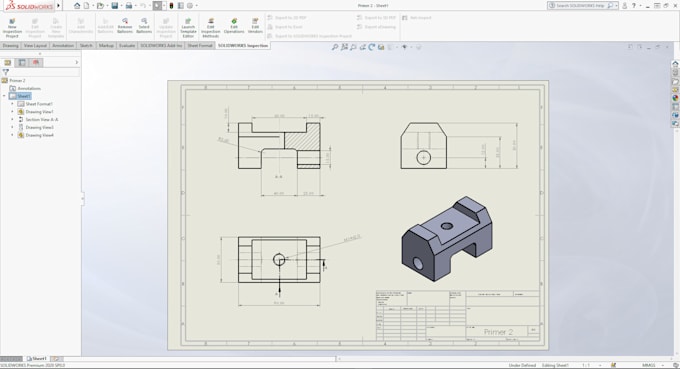Click the Rebuild traffic light icon
Image resolution: width=680 pixels, height=369 pixels.
point(171,6)
